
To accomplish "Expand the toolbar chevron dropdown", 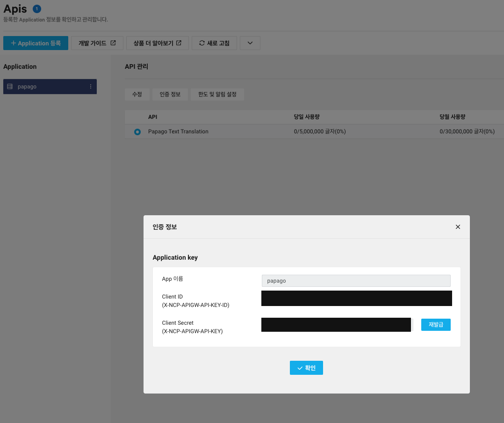I will point(250,43).
